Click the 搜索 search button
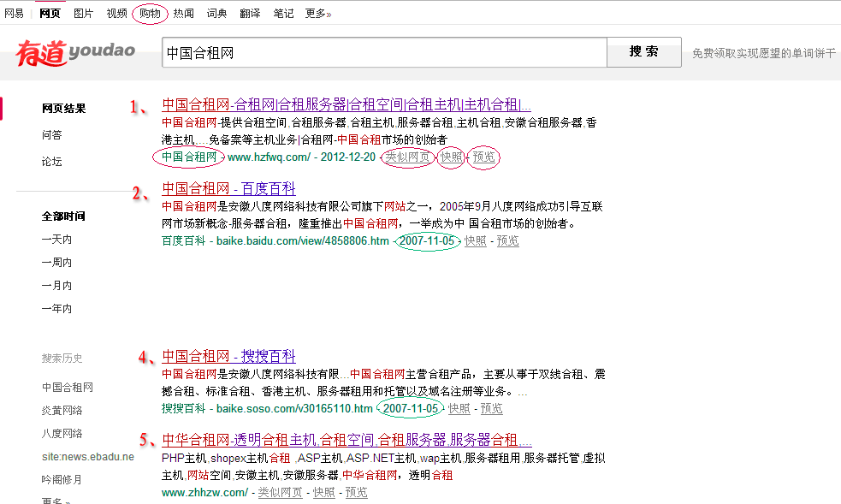This screenshot has width=841, height=504. 643,52
